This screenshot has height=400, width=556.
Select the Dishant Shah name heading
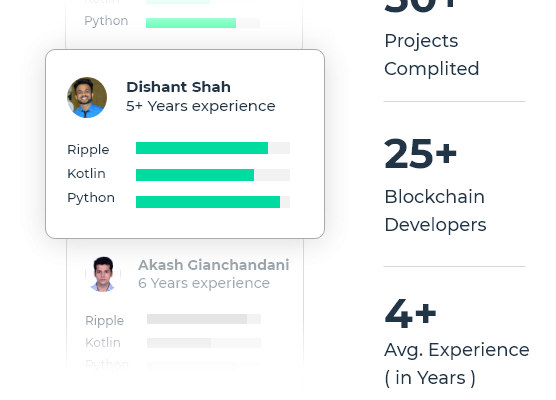point(178,87)
